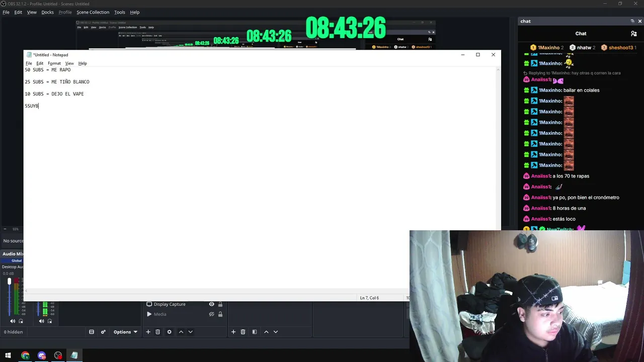Click sheshoo13 in the chat leaderboard
The width and height of the screenshot is (644, 362).
point(619,48)
